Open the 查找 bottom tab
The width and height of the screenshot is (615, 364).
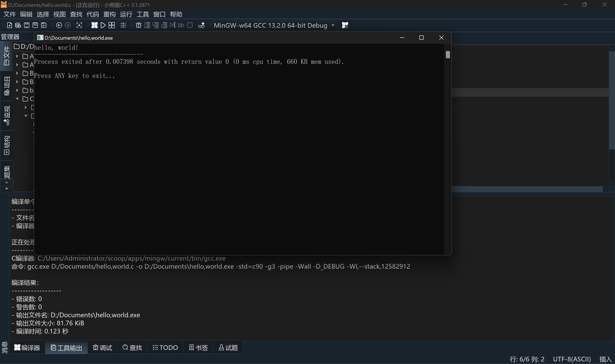coord(132,348)
